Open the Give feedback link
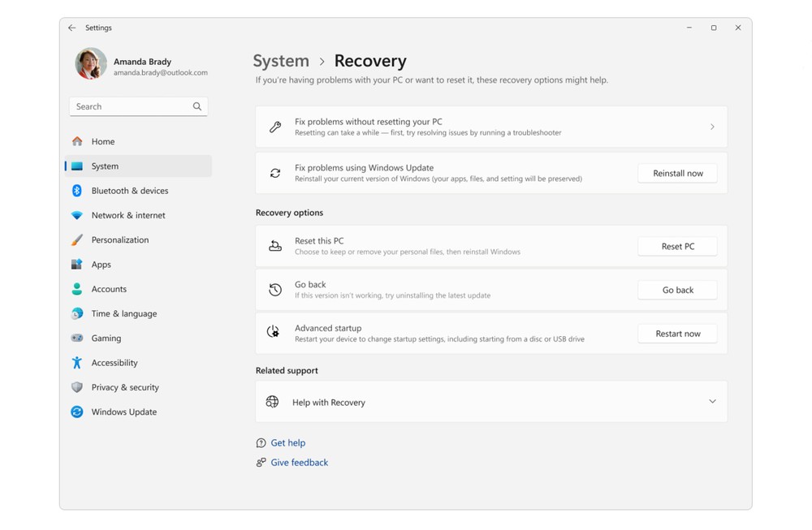 [x=300, y=463]
